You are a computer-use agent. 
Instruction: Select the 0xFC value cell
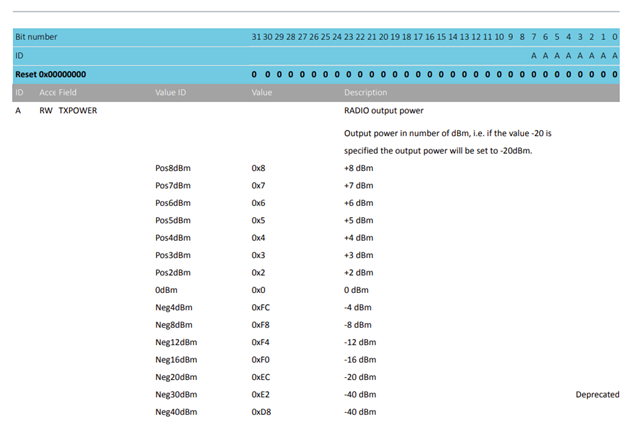[260, 307]
